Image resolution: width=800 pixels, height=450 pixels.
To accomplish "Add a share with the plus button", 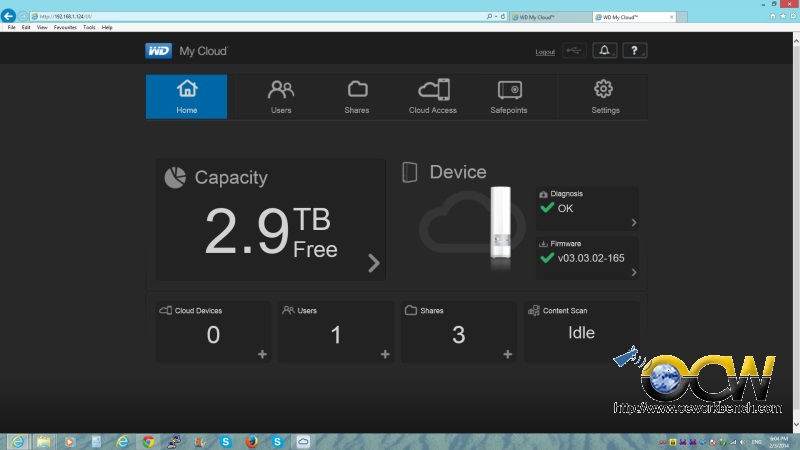I will (508, 354).
